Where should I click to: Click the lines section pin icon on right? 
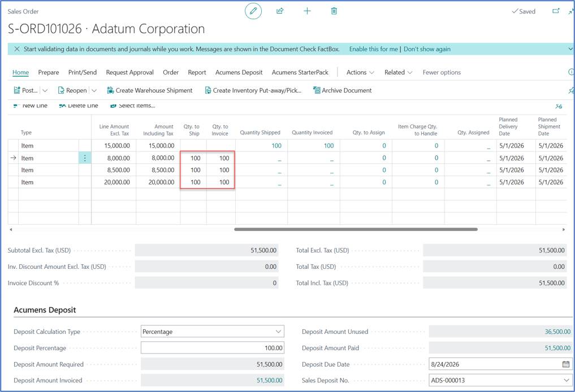[x=559, y=106]
